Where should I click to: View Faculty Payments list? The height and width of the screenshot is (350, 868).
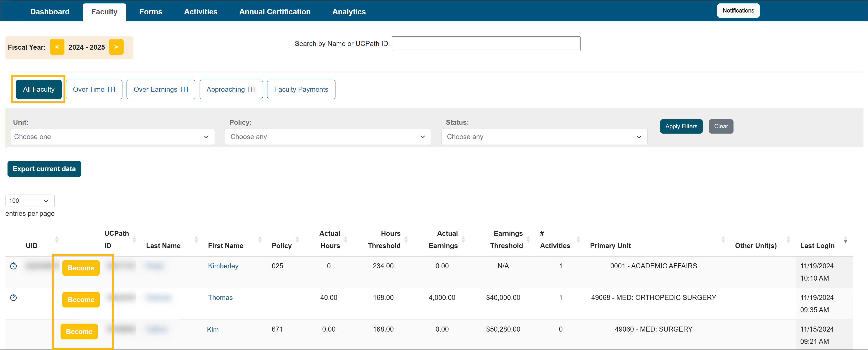point(301,89)
